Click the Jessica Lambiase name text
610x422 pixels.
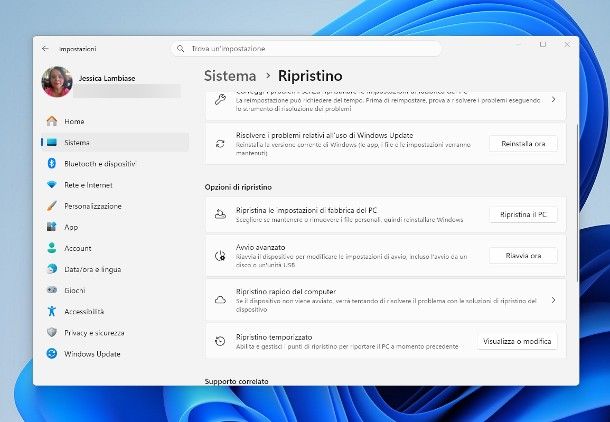[x=107, y=78]
